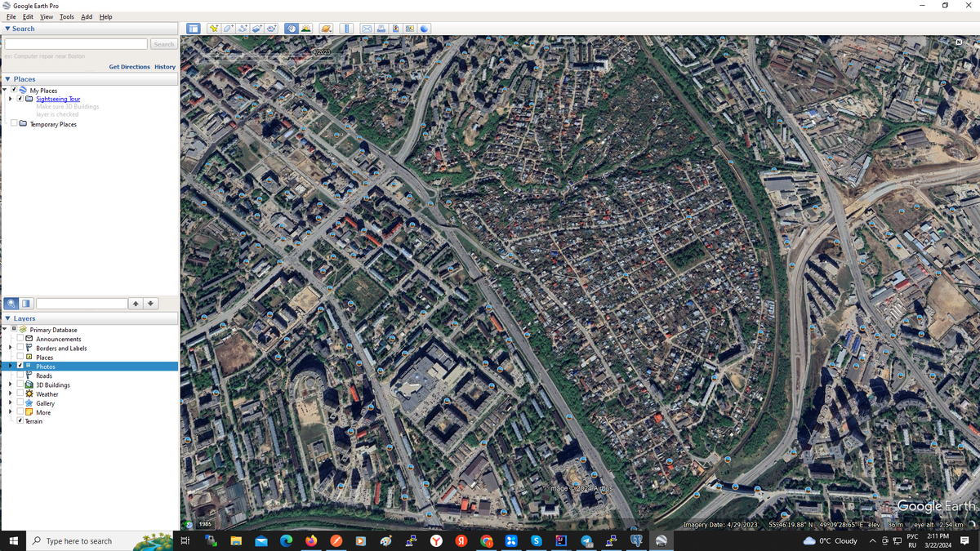Click the Search button
Screen dimensions: 980x551
pyautogui.click(x=164, y=44)
